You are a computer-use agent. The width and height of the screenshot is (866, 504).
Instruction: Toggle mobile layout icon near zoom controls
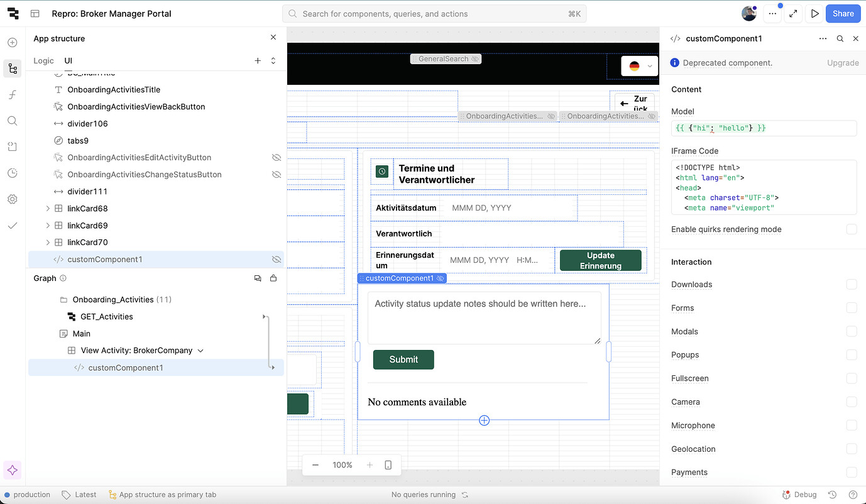click(388, 465)
